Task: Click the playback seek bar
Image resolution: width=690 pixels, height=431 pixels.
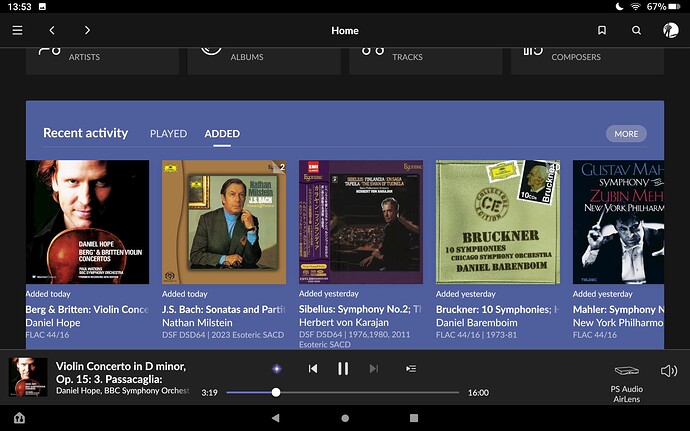Action: 343,392
